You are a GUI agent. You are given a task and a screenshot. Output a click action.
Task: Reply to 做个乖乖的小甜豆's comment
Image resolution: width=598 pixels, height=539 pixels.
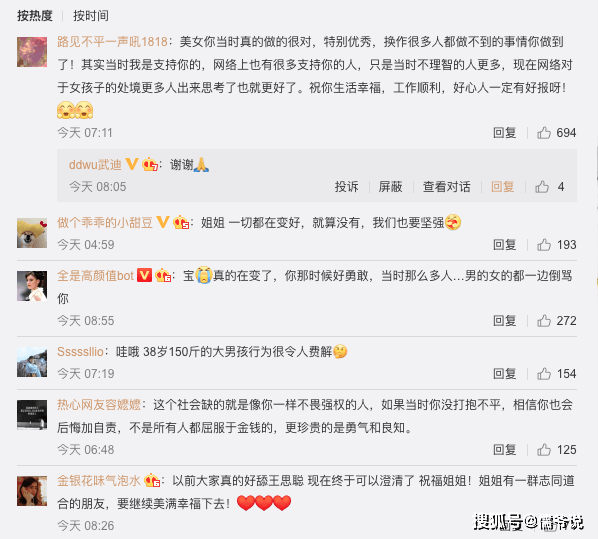505,245
